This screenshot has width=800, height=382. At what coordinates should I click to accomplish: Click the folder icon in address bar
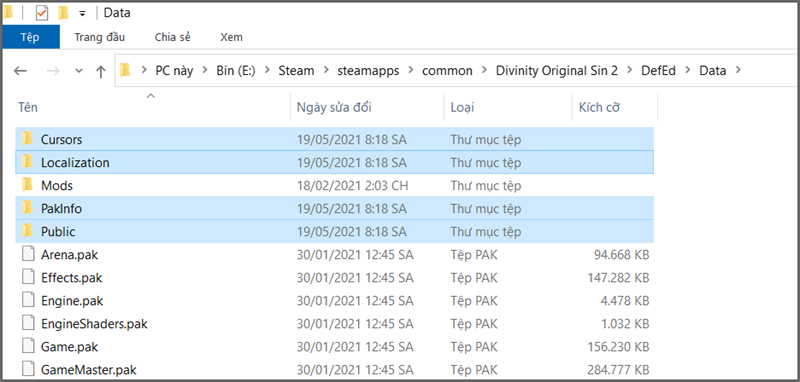125,70
